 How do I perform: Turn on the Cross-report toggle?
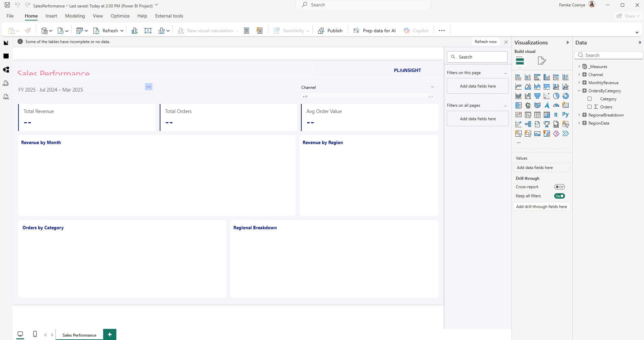560,187
